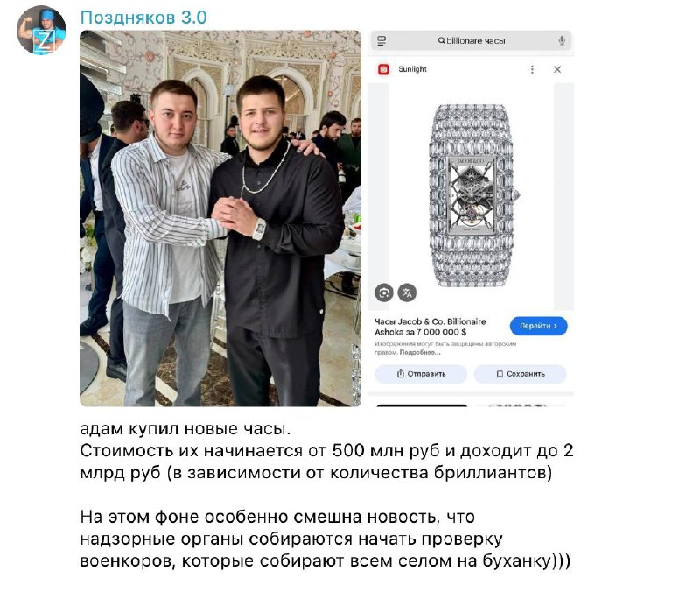Open the dark related image below the buttons

pos(422,405)
